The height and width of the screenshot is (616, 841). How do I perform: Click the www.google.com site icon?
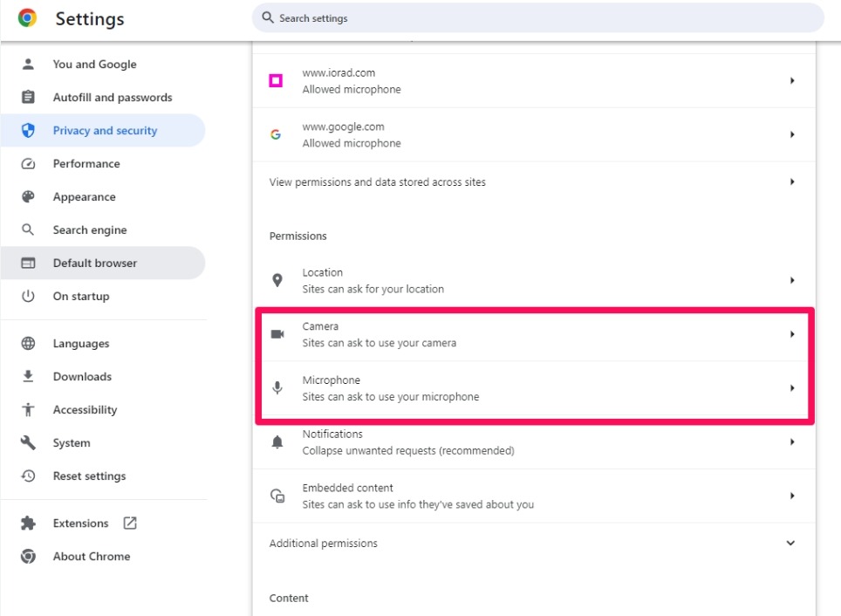coord(277,133)
